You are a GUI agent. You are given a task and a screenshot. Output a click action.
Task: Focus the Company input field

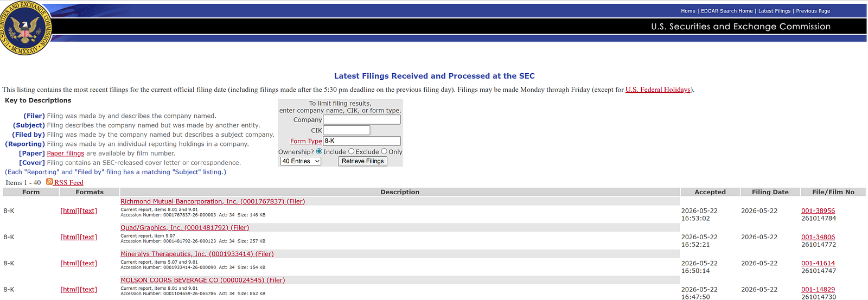click(362, 119)
